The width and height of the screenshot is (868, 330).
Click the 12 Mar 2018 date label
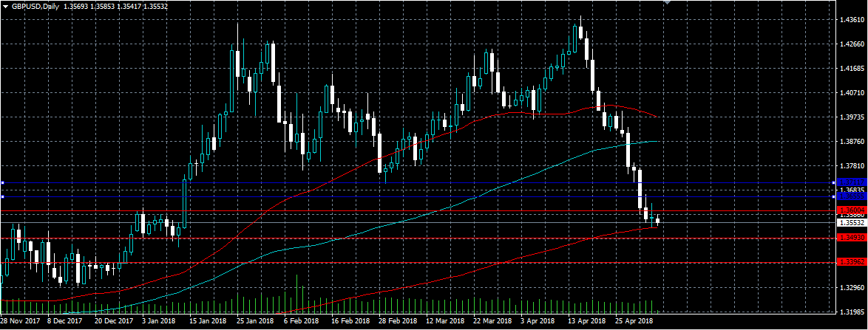(445, 321)
